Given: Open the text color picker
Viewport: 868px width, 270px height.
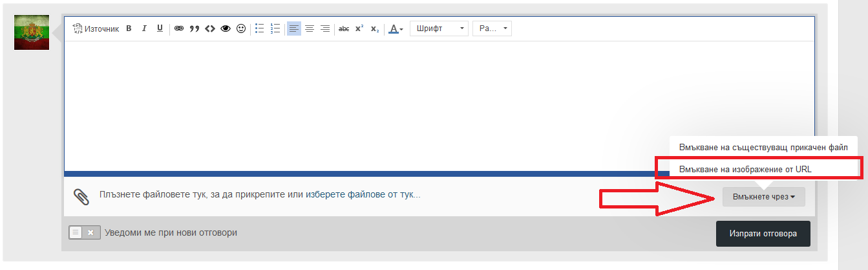Looking at the screenshot, I should pos(396,28).
